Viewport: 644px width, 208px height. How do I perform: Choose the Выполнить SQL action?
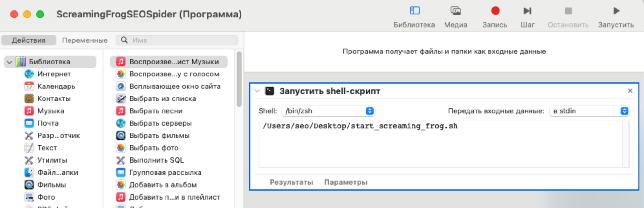[x=156, y=160]
